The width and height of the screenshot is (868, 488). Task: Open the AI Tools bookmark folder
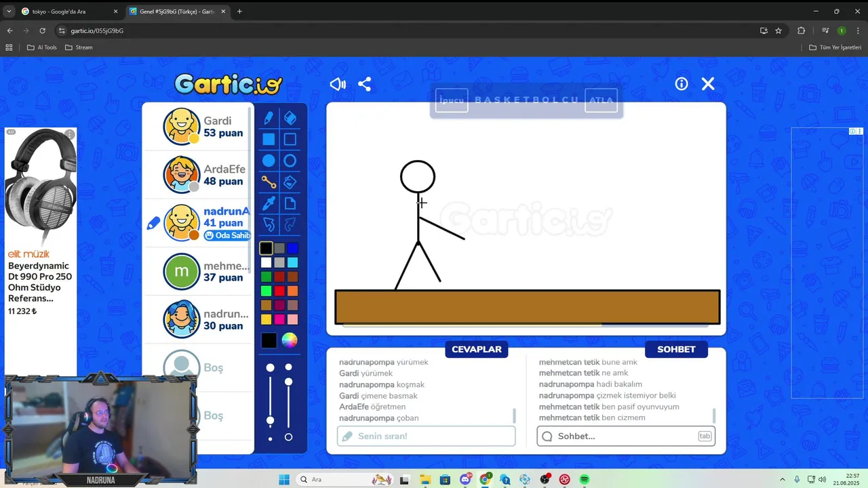click(42, 47)
